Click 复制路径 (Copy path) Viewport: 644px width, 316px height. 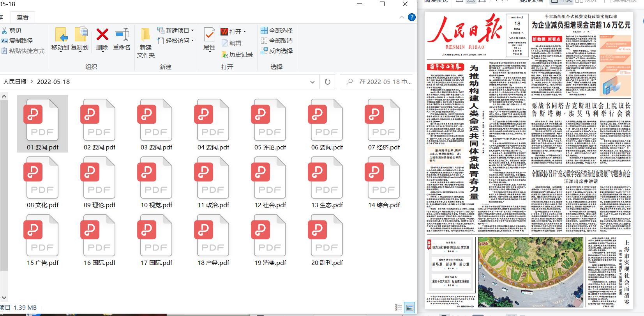[17, 41]
